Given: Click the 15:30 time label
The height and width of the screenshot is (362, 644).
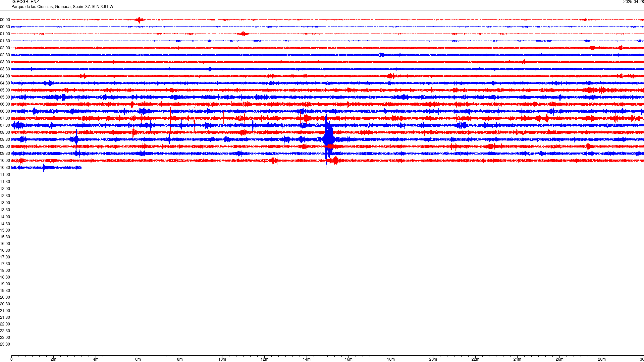Looking at the screenshot, I should (x=5, y=237).
